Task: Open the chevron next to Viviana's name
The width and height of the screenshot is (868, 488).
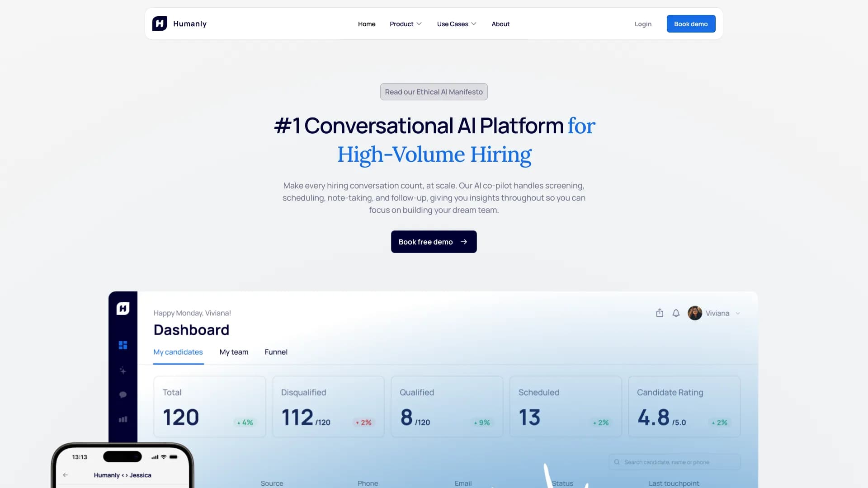Action: point(738,313)
